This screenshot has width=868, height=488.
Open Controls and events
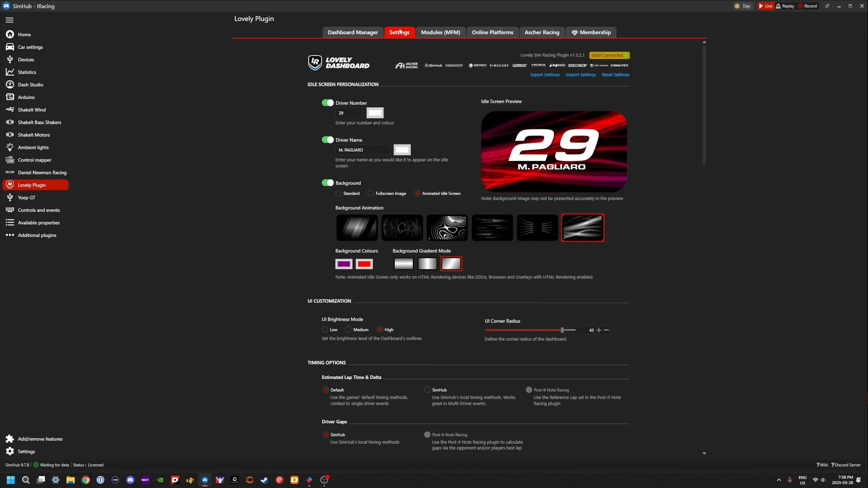pos(39,210)
